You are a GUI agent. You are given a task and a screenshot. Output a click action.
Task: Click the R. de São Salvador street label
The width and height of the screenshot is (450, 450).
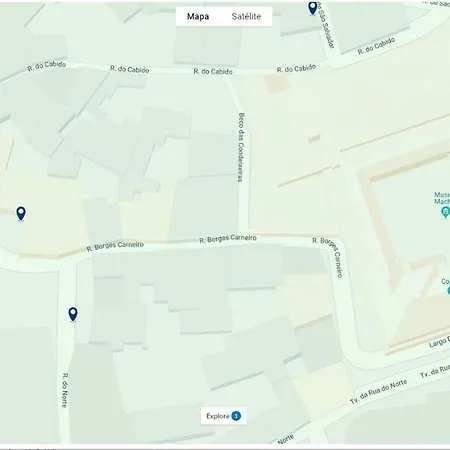tap(325, 25)
